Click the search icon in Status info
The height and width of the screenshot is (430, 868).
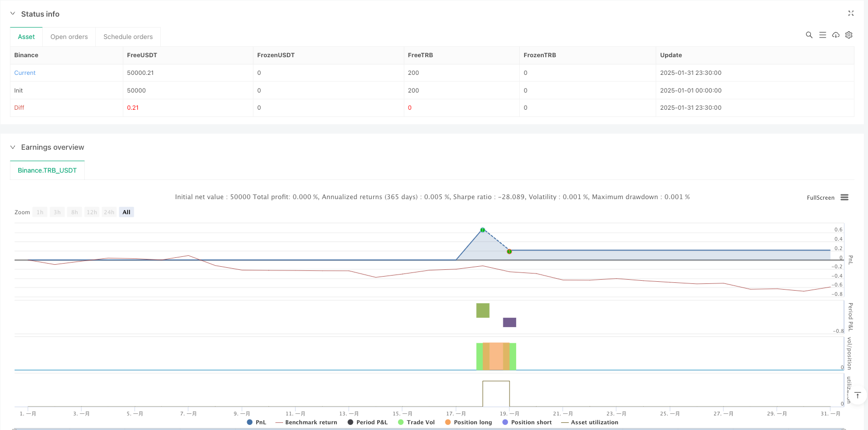(x=809, y=35)
